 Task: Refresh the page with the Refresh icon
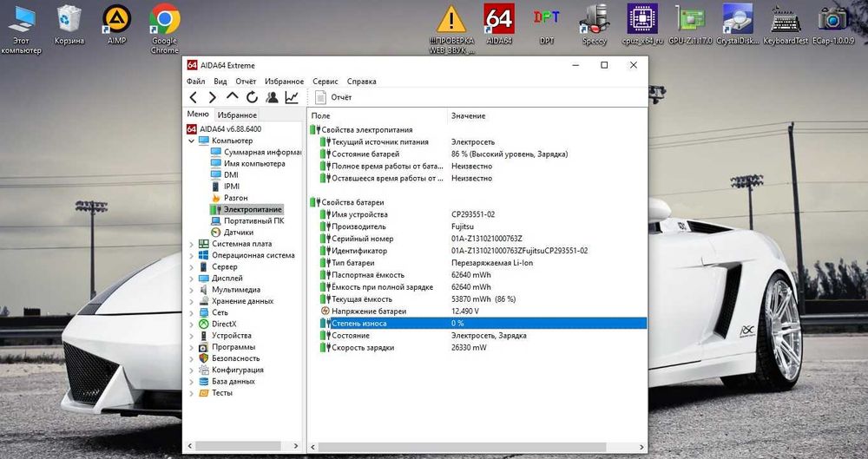pyautogui.click(x=252, y=97)
